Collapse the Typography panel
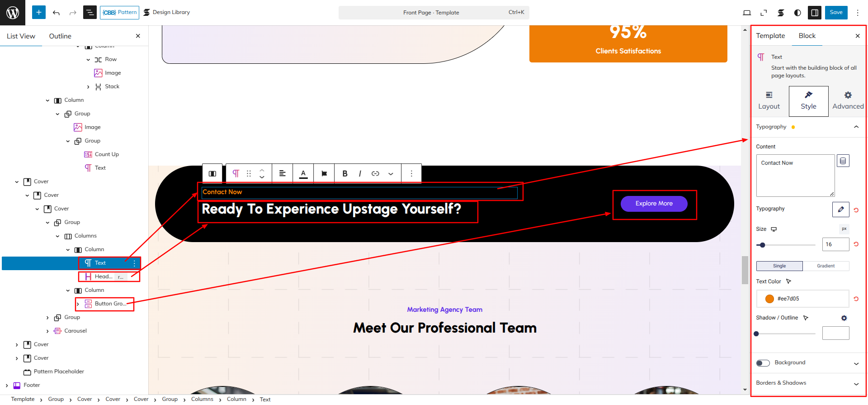The image size is (868, 405). (x=856, y=127)
